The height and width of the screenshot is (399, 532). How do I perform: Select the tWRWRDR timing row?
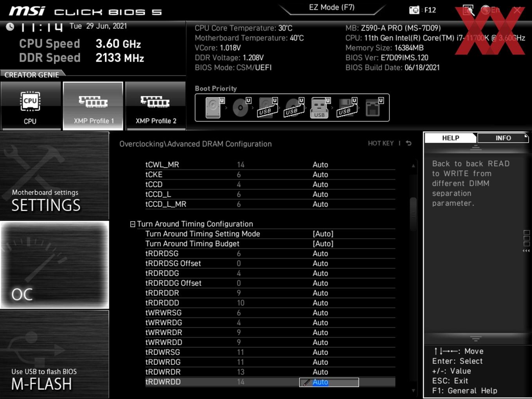click(x=270, y=332)
